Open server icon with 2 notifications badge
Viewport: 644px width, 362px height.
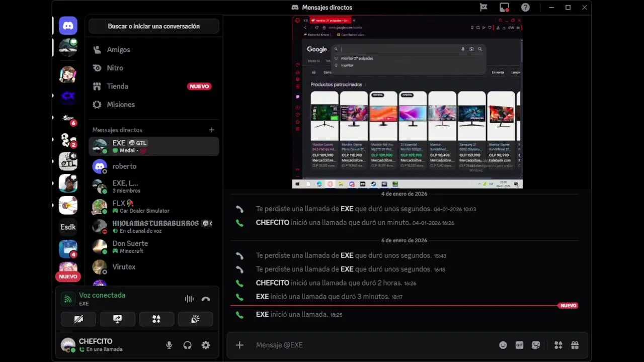[x=68, y=140]
